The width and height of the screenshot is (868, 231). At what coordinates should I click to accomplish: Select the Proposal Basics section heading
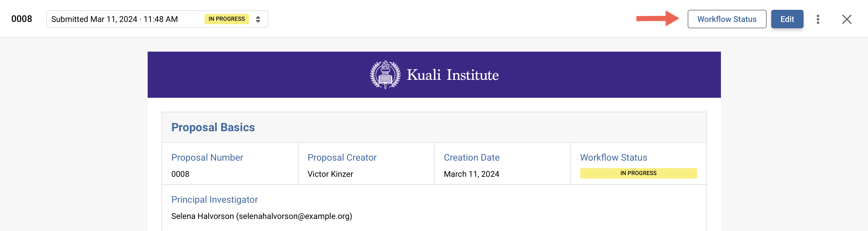click(213, 127)
